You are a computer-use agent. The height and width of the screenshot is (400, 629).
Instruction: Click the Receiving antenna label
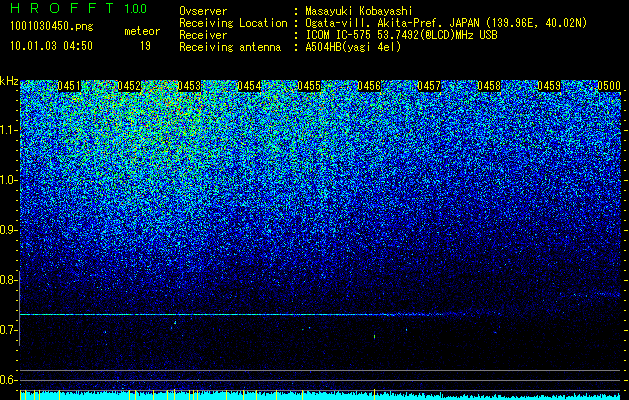[x=230, y=47]
